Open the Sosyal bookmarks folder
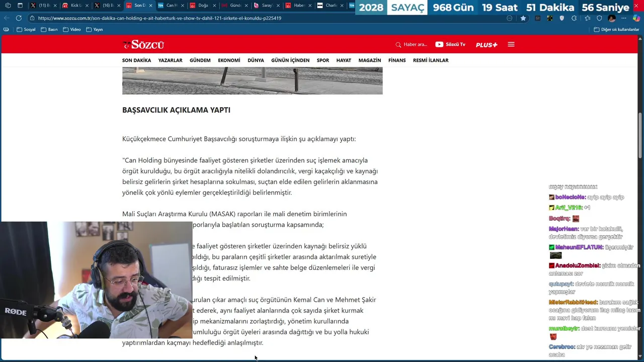This screenshot has width=644, height=362. pyautogui.click(x=26, y=30)
